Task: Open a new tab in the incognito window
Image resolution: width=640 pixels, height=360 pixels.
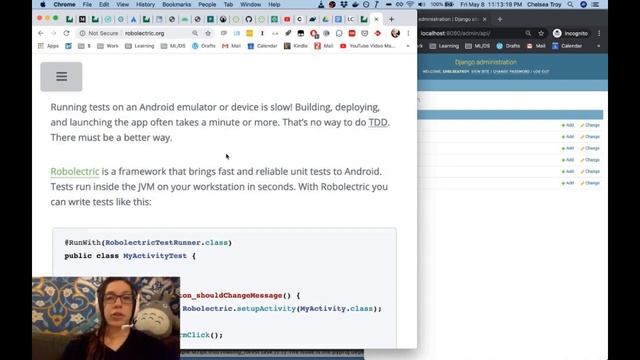Action: coord(500,19)
